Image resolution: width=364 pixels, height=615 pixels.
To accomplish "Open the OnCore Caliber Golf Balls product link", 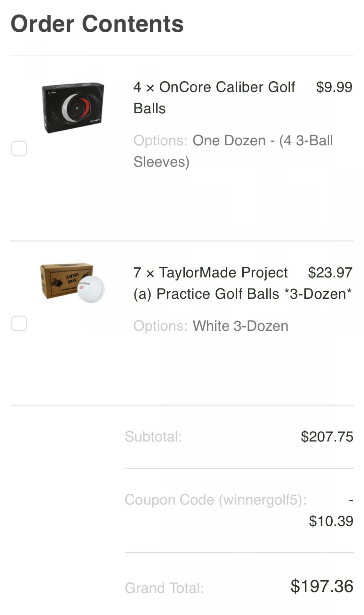I will click(214, 97).
